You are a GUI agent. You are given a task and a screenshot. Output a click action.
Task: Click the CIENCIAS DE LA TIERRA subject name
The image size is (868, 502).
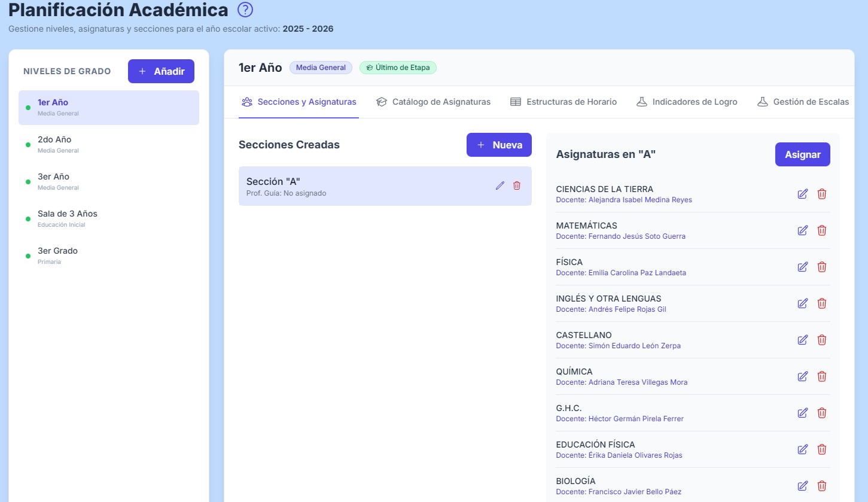pyautogui.click(x=605, y=189)
